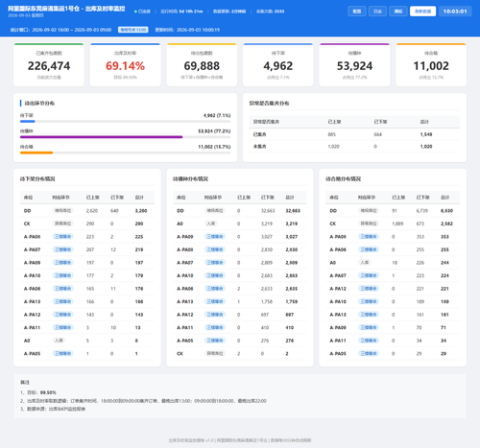This screenshot has height=448, width=480.
Task: Click the 32,663 total in the DO row
Action: 293,211
